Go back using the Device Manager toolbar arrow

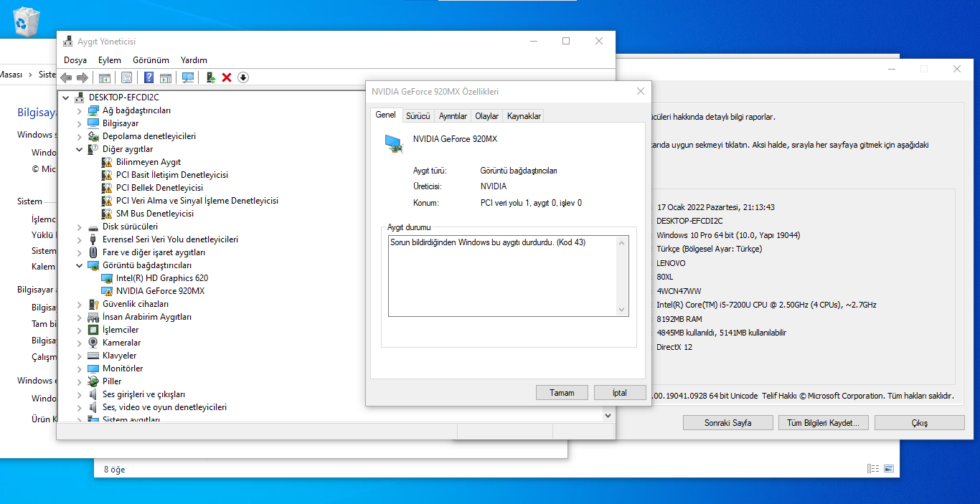point(66,77)
